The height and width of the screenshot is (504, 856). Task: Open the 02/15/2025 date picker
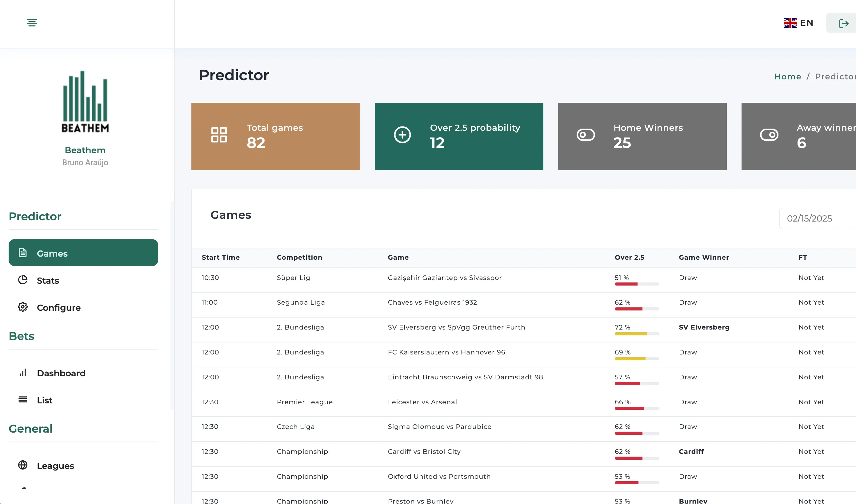pos(815,218)
